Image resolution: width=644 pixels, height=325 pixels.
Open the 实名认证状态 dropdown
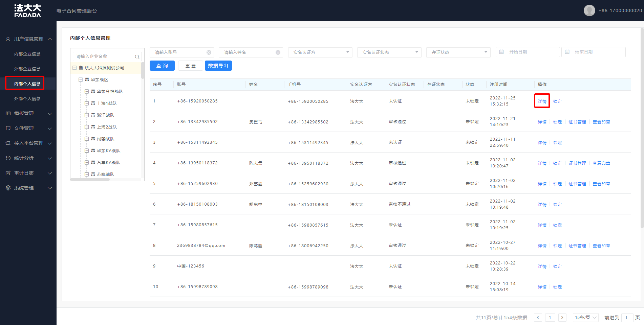click(389, 52)
